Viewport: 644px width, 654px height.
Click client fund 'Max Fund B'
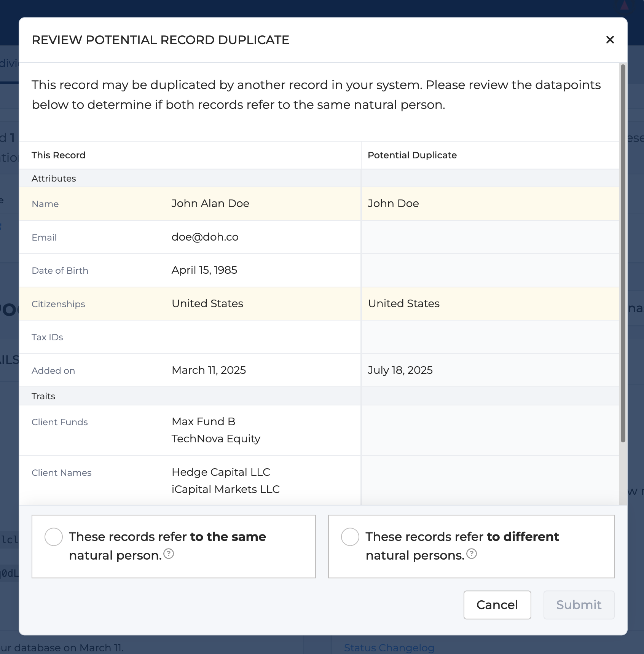[x=203, y=421]
